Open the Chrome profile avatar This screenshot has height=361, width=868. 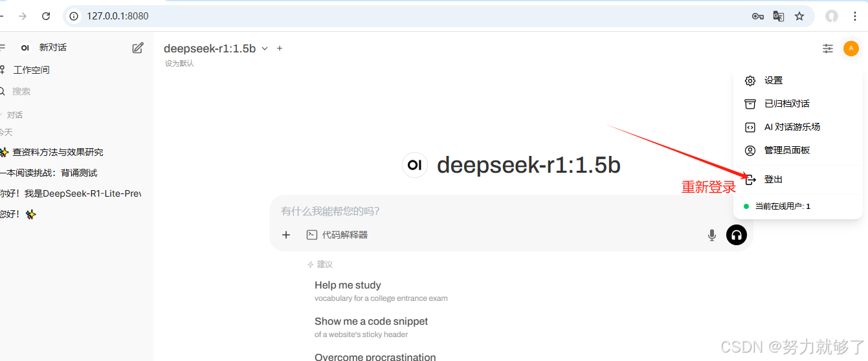(832, 16)
